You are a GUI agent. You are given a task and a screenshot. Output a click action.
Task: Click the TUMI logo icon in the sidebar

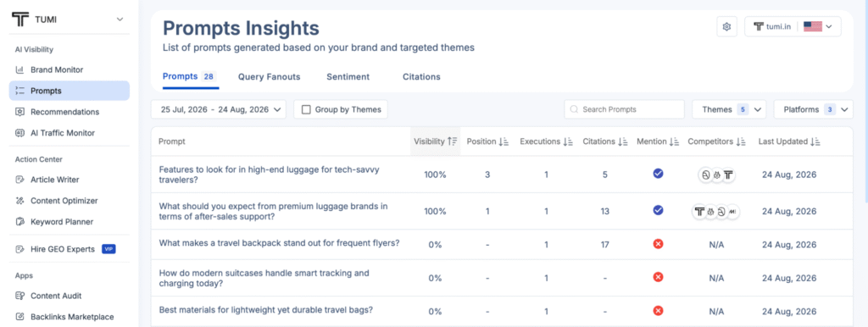coord(20,19)
